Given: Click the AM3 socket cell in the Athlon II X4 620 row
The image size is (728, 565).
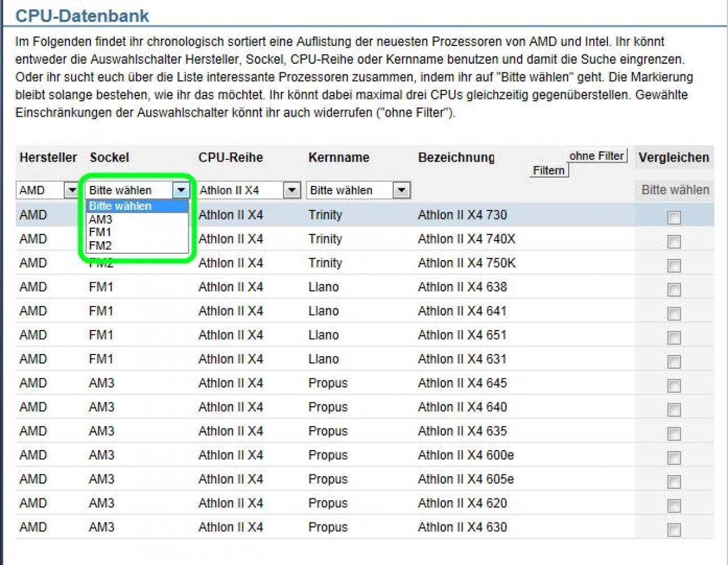Looking at the screenshot, I should click(101, 503).
